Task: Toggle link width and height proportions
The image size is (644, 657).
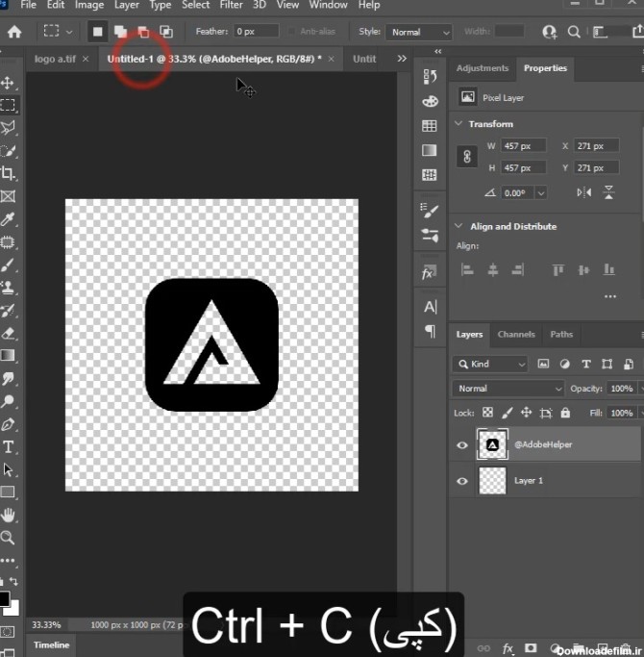Action: click(467, 157)
